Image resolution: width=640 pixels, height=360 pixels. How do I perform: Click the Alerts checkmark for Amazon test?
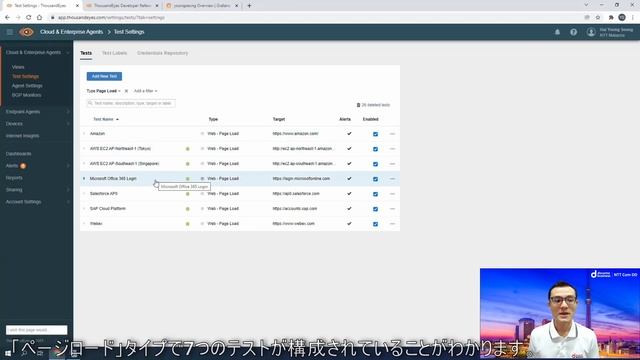pyautogui.click(x=349, y=133)
